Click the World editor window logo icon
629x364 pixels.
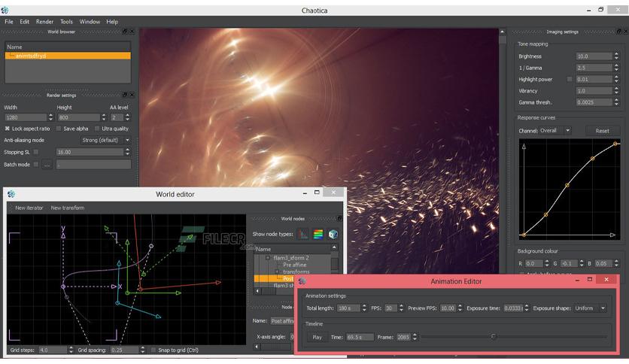[x=11, y=194]
